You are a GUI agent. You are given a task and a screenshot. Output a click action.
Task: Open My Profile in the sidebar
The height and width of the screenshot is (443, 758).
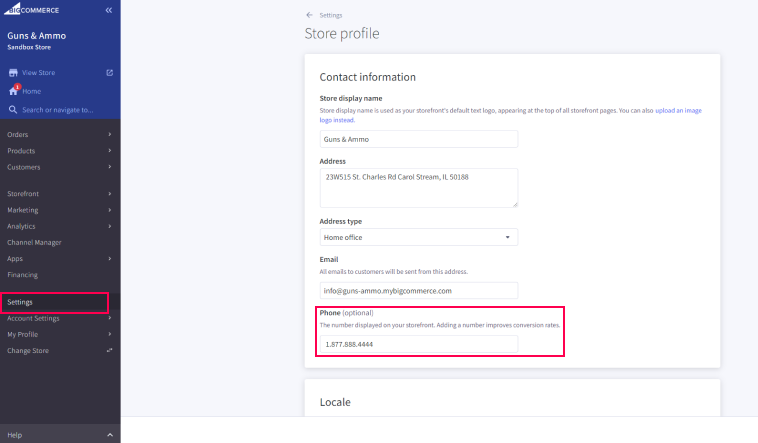[x=23, y=334]
